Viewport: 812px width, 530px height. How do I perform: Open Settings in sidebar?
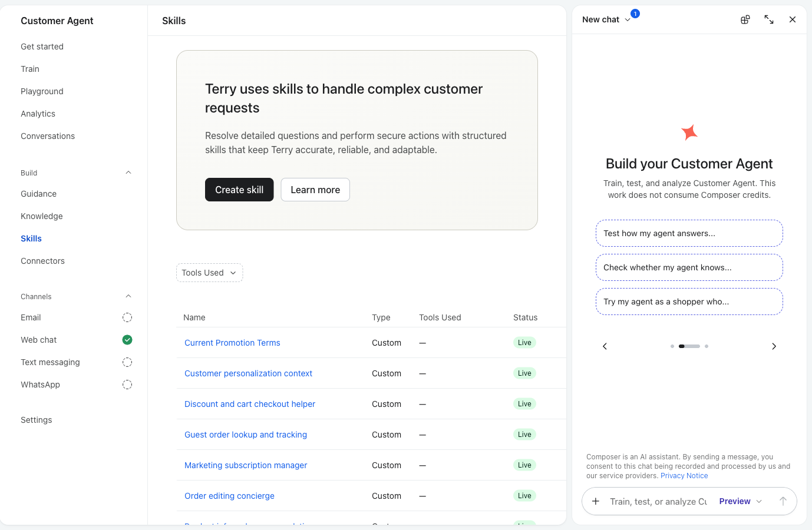36,420
